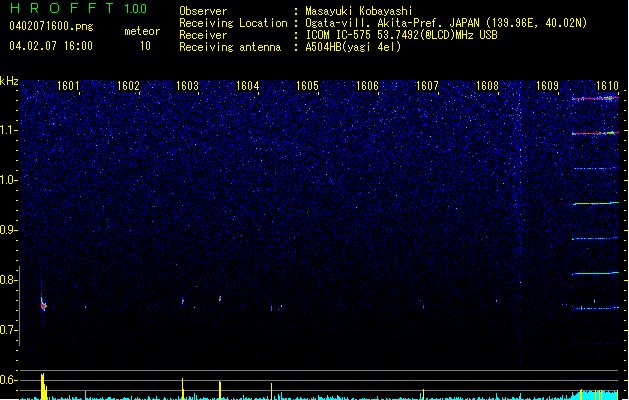This screenshot has height=400, width=629.
Task: Click the date stamp 04.02.07 16:00
Action: 51,46
